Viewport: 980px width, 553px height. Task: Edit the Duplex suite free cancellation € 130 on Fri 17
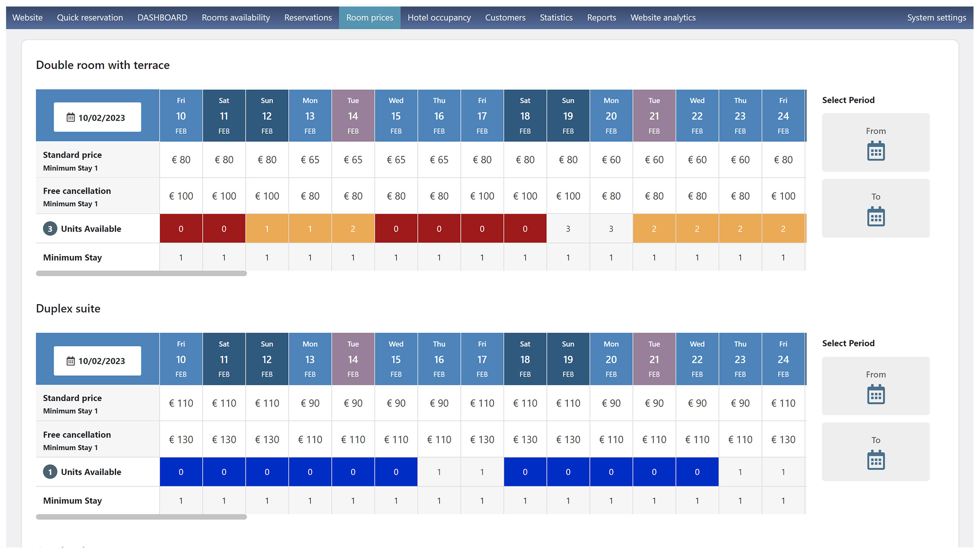[482, 440]
